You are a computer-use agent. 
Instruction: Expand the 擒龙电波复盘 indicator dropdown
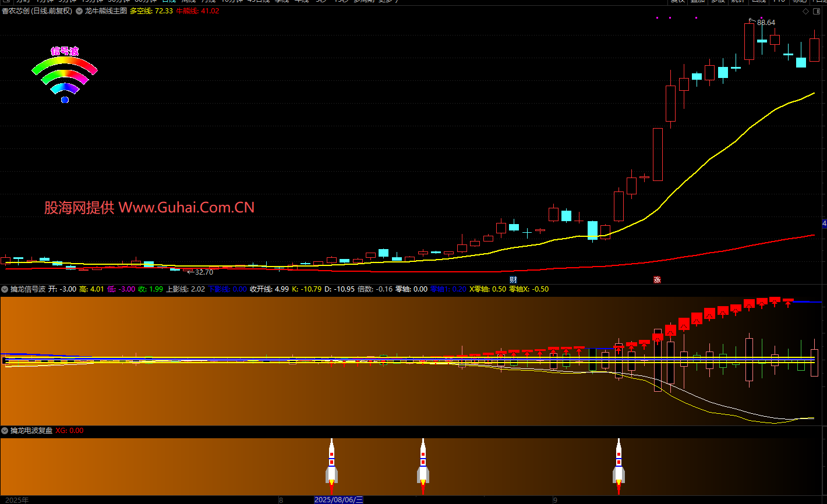coord(5,431)
